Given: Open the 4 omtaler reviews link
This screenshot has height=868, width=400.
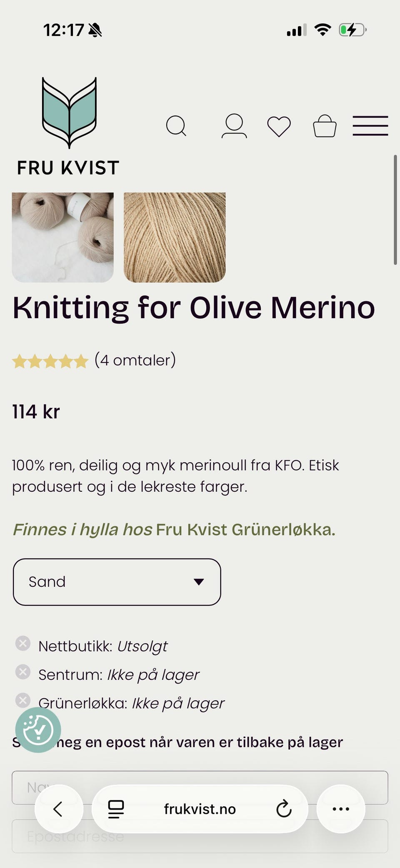Looking at the screenshot, I should [135, 360].
